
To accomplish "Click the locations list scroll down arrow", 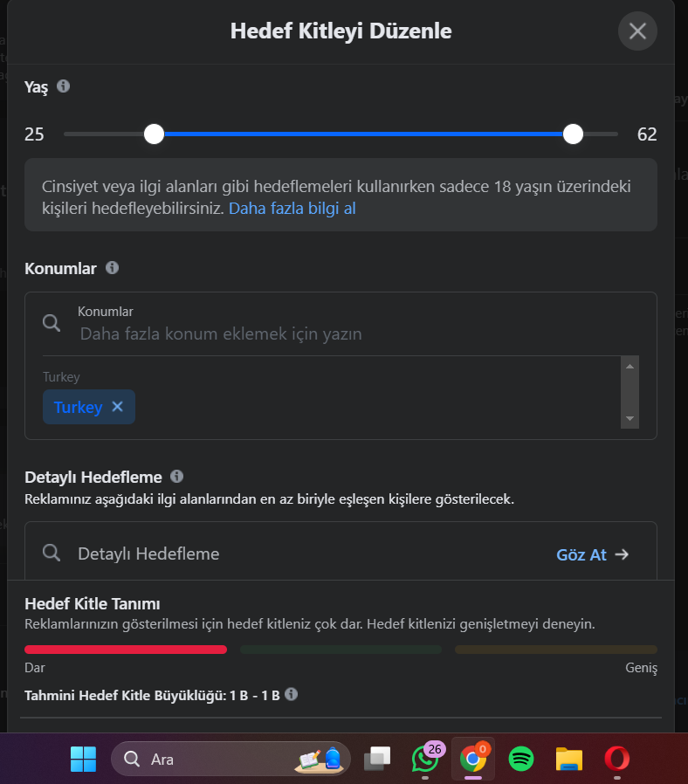I will pos(630,418).
